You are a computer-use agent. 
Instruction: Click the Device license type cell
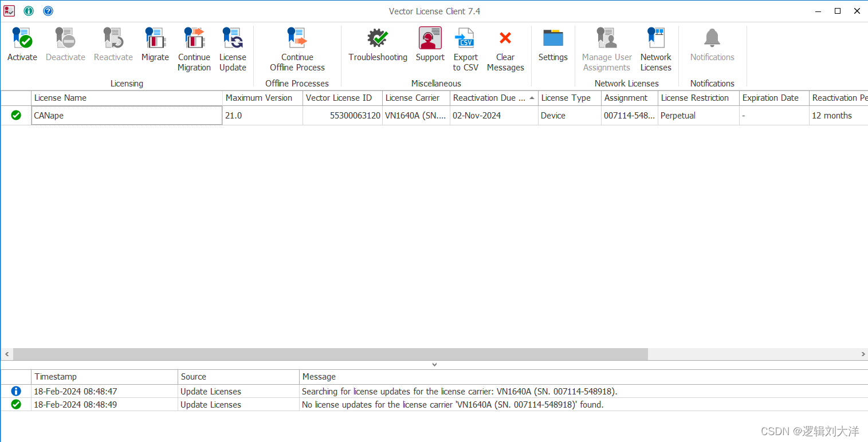(x=569, y=116)
